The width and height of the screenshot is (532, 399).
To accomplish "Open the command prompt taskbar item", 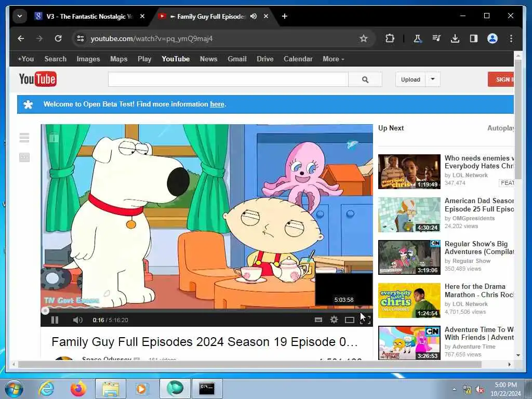I will pyautogui.click(x=207, y=389).
